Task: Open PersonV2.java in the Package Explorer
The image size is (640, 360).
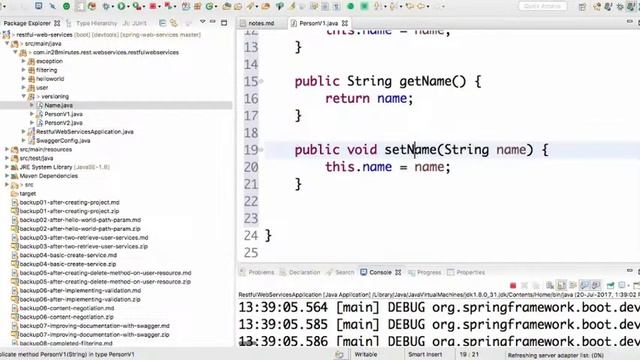Action: [63, 123]
